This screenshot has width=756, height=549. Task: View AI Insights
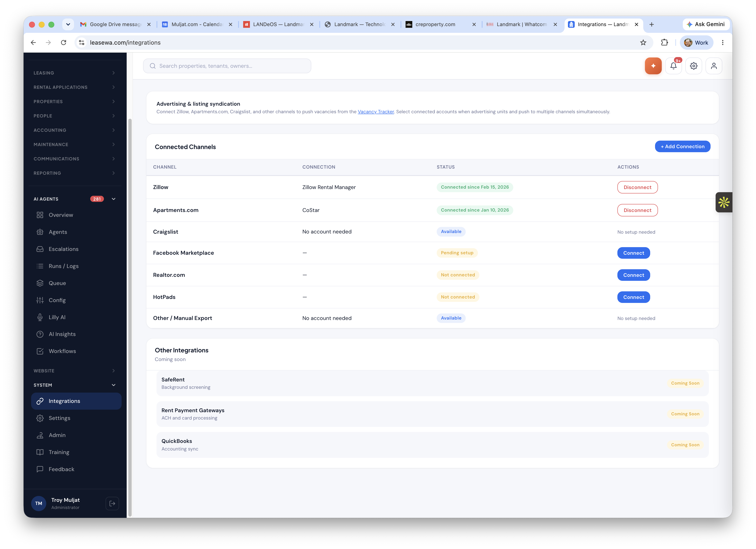click(x=76, y=334)
